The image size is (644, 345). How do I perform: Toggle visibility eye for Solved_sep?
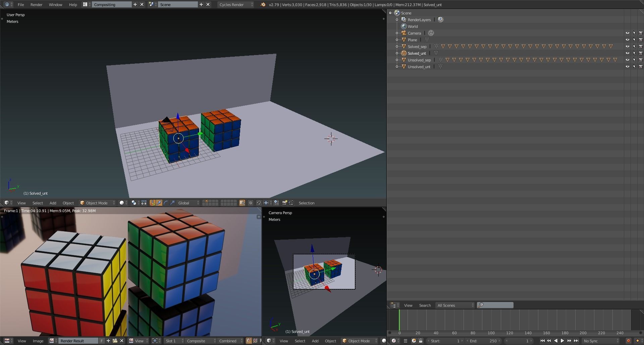628,47
